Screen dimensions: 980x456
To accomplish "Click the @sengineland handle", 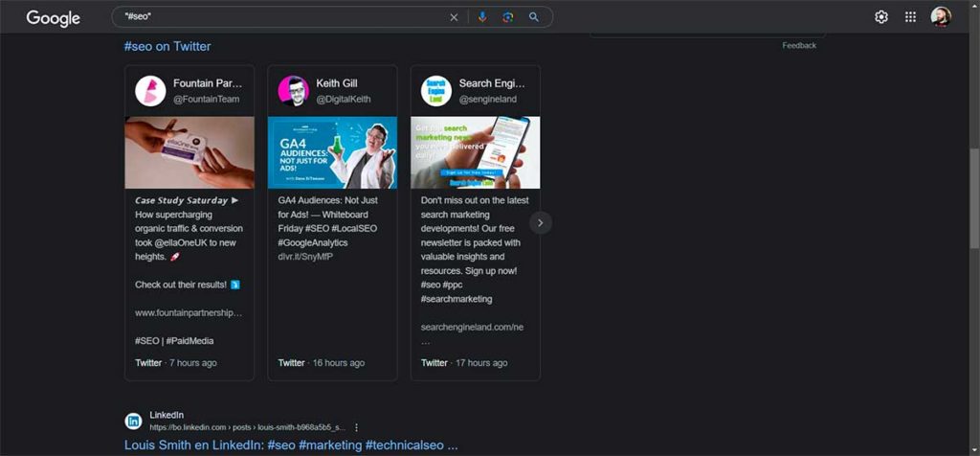I will coord(487,99).
